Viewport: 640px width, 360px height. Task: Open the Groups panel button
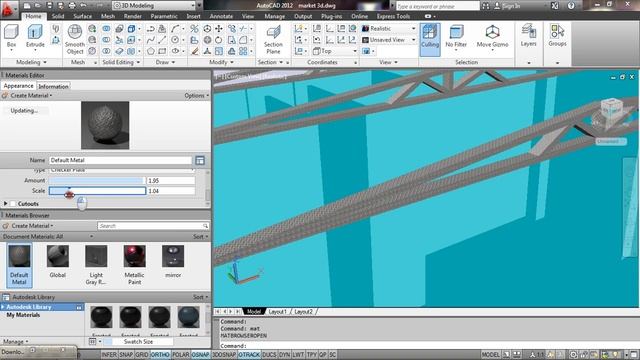point(557,35)
